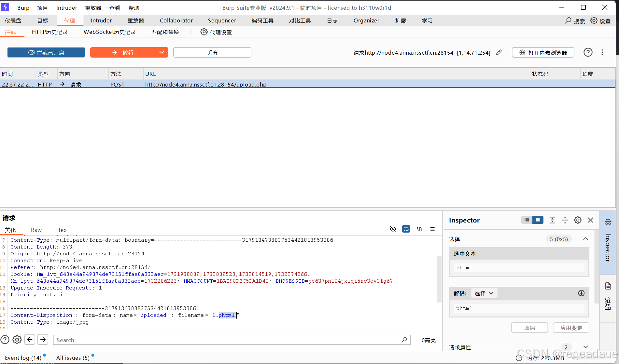
Task: Go to previous search match arrow
Action: [30, 340]
